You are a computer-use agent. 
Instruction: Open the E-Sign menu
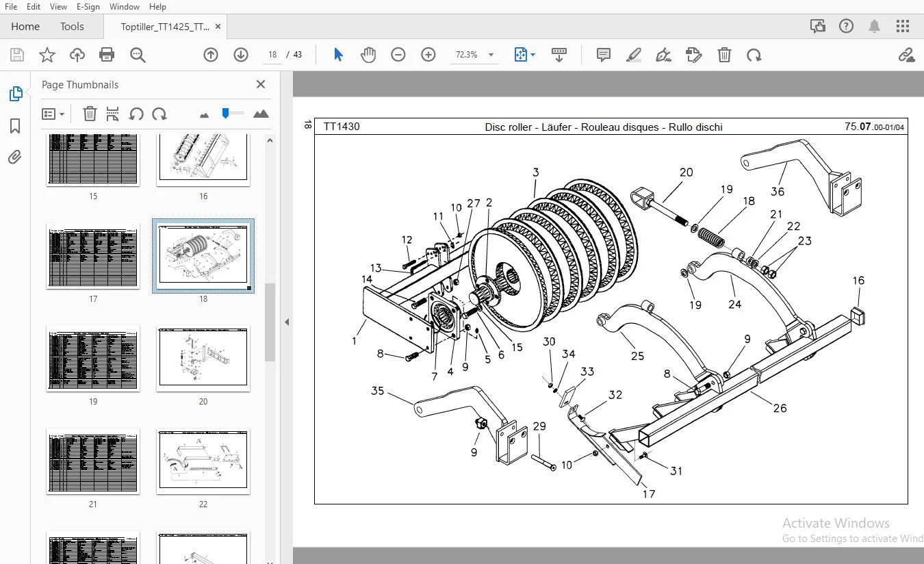point(88,7)
